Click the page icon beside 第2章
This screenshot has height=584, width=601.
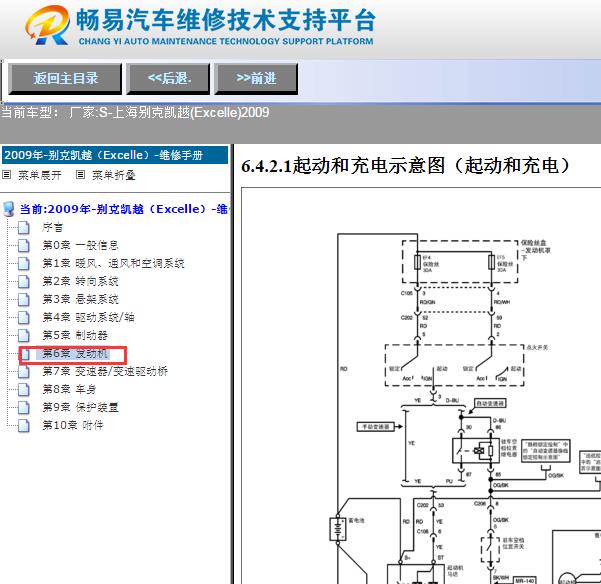point(24,281)
